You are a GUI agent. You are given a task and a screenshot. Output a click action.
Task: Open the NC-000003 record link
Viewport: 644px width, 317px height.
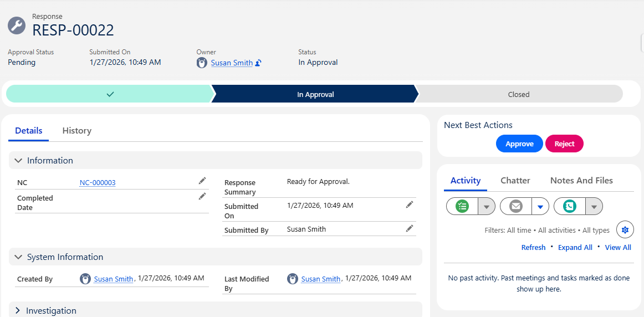point(98,183)
